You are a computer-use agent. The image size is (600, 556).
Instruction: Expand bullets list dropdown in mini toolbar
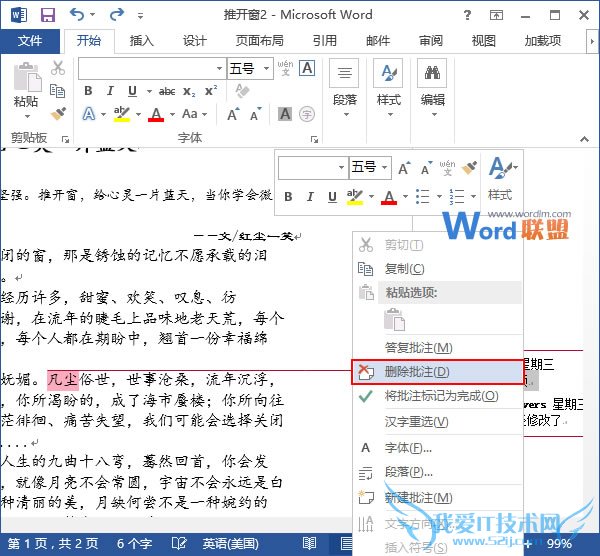click(x=439, y=197)
